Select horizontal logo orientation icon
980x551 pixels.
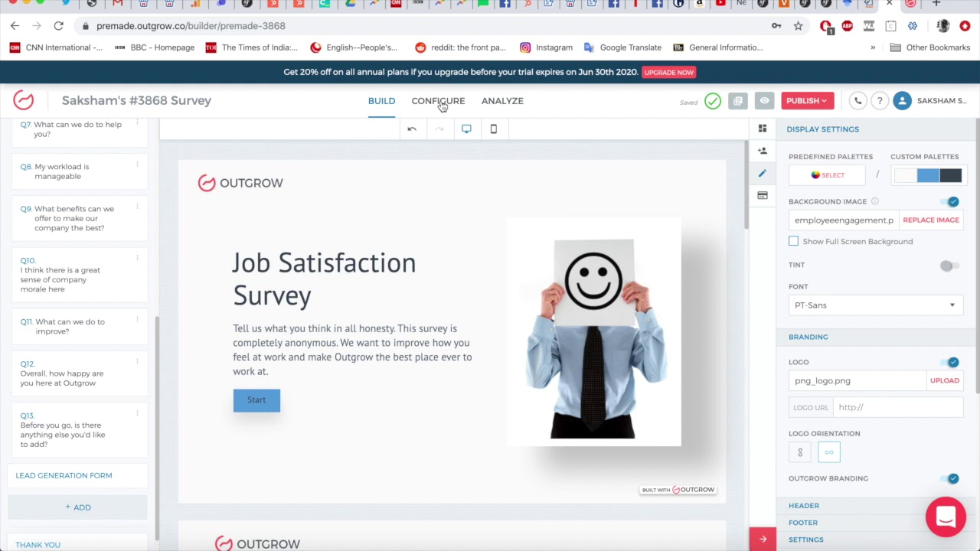(x=829, y=452)
